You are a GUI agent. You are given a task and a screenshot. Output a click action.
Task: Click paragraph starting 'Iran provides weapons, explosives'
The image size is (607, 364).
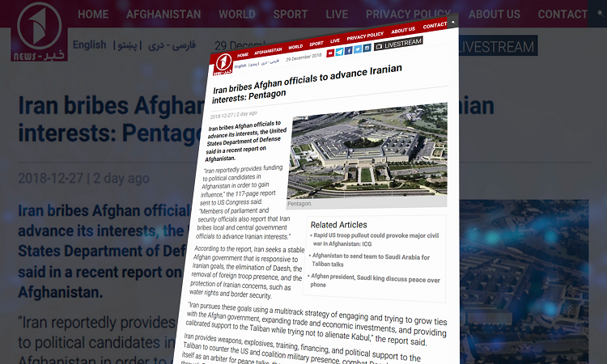301,350
